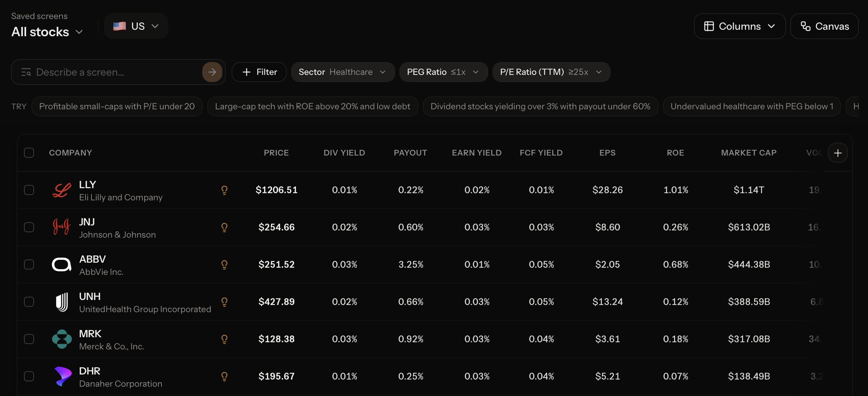868x396 pixels.
Task: Click the lightbulb insight icon for ABBV
Action: tap(224, 264)
